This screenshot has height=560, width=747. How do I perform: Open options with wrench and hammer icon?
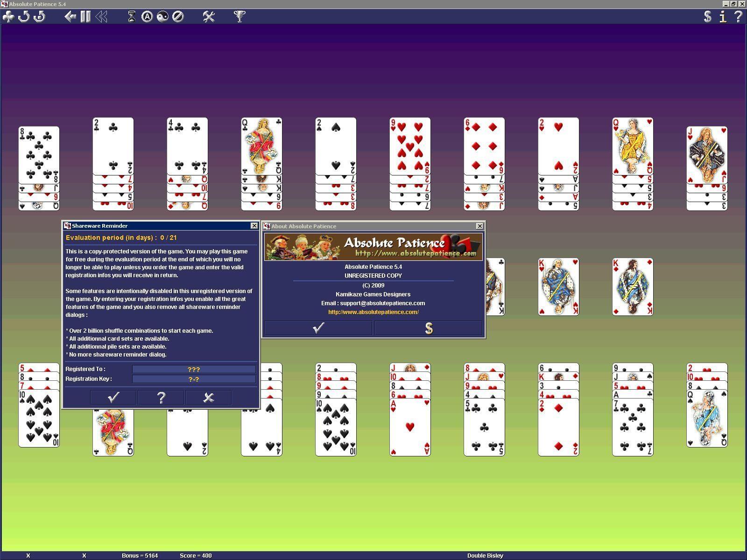[209, 17]
